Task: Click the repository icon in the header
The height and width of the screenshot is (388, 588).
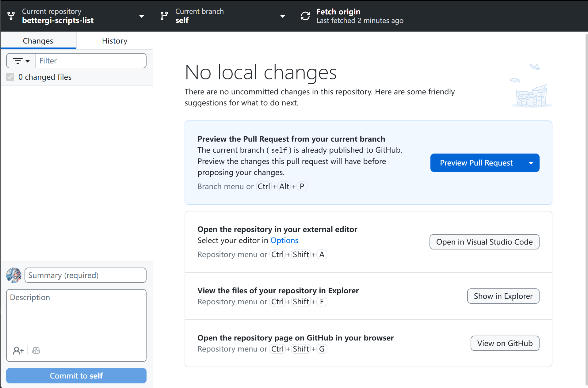Action: coord(11,16)
